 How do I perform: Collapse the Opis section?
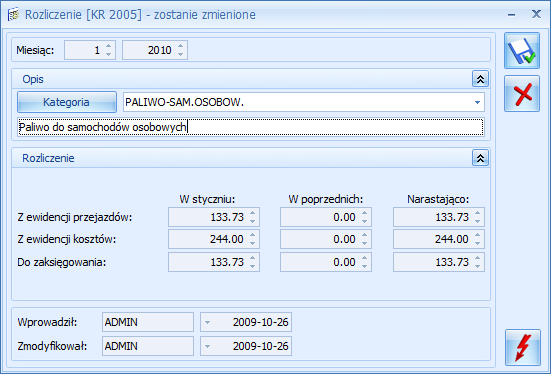coord(480,79)
